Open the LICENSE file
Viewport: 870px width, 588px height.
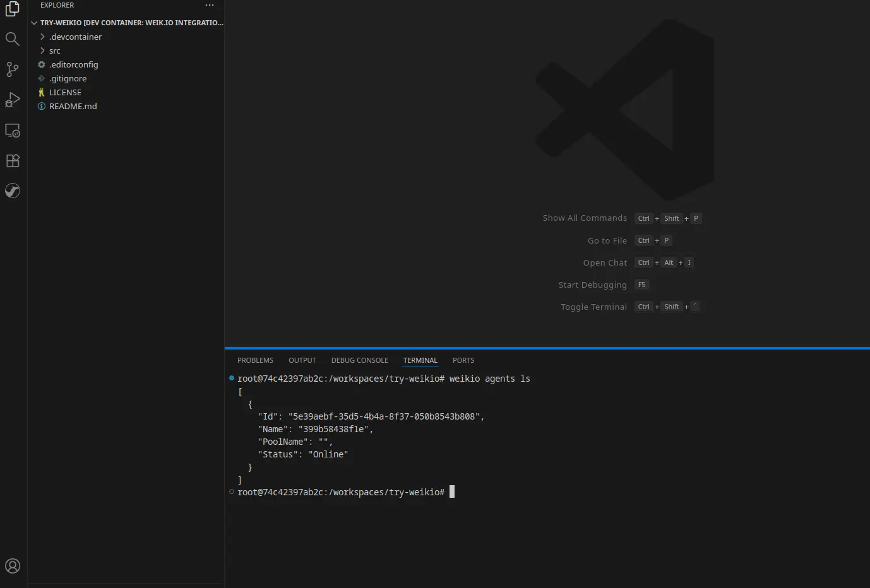[64, 92]
